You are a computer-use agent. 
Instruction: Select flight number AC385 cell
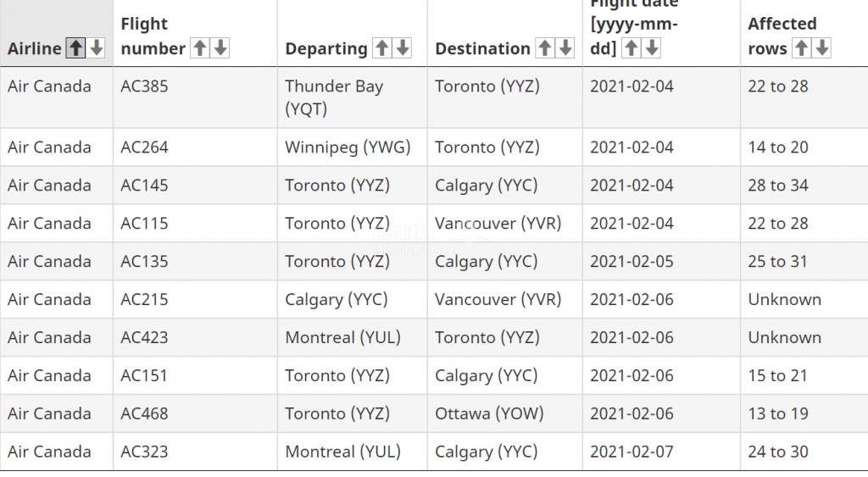(x=196, y=97)
